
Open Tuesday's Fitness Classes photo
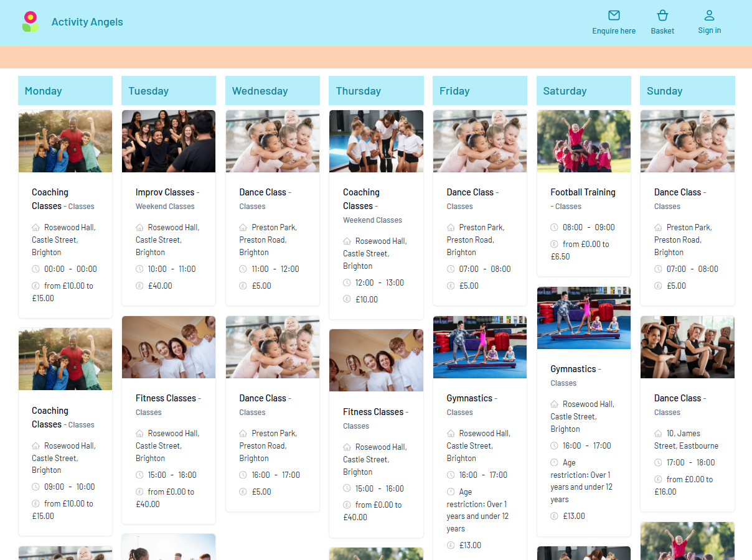coord(169,347)
